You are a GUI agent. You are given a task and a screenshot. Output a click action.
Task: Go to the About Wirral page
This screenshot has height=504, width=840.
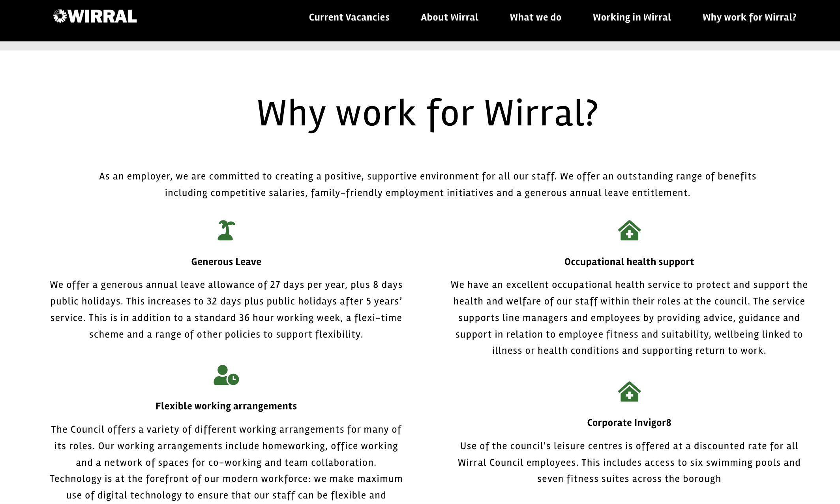[x=449, y=17]
